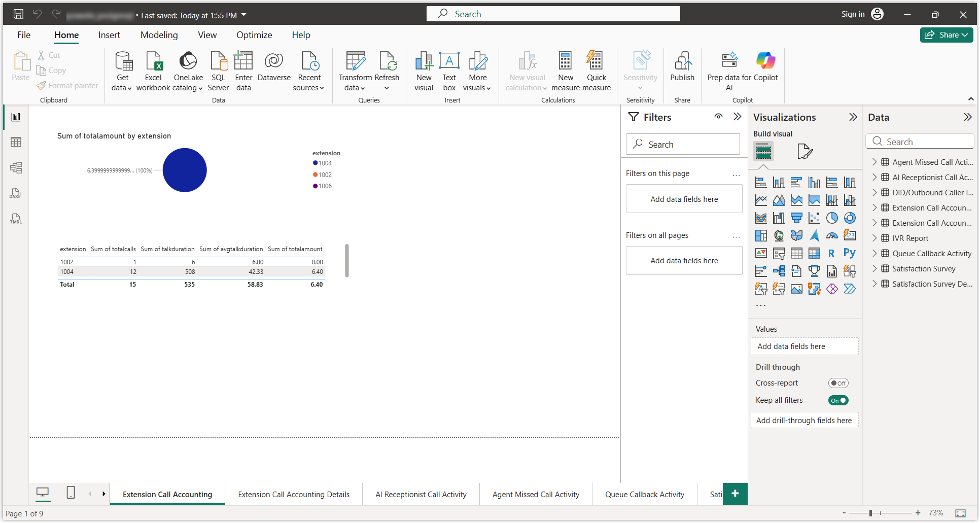Expand the Queue Callback Activity table
This screenshot has width=980, height=523.
874,254
